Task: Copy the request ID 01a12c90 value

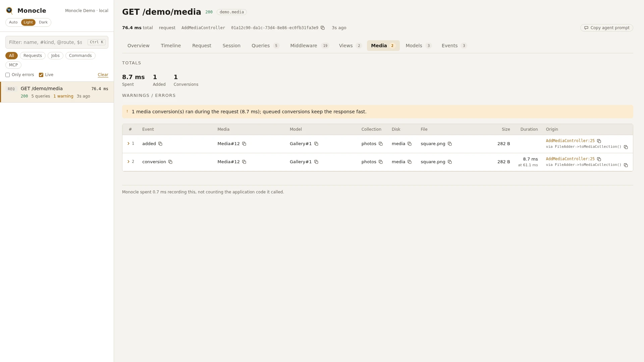Action: click(x=323, y=28)
